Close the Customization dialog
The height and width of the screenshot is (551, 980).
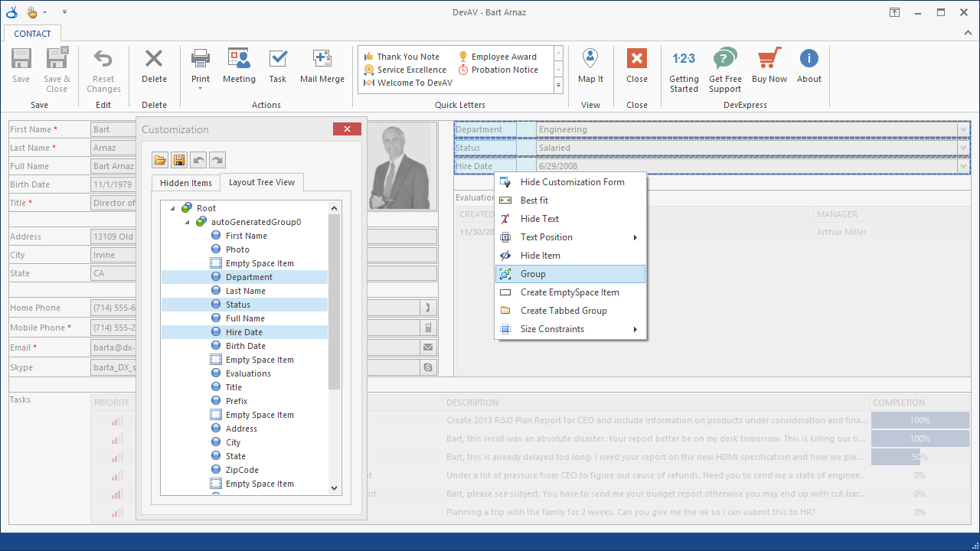(x=347, y=129)
